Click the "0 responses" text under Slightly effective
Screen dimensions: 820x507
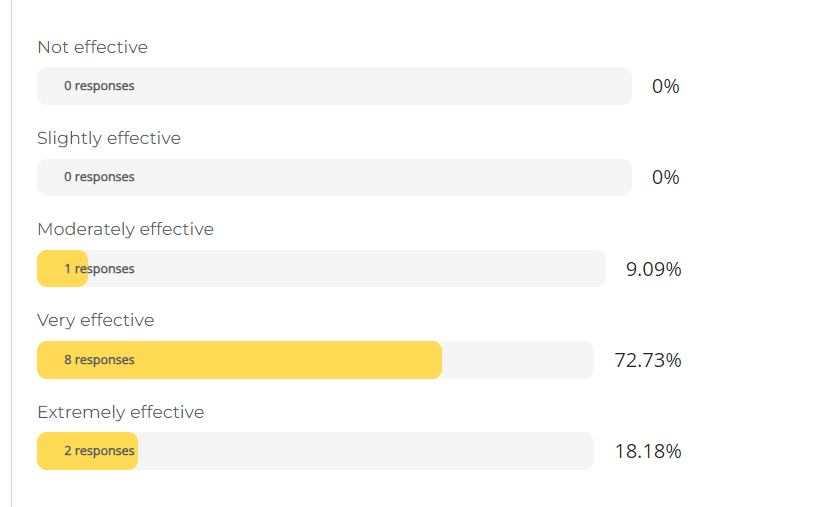[x=99, y=177]
